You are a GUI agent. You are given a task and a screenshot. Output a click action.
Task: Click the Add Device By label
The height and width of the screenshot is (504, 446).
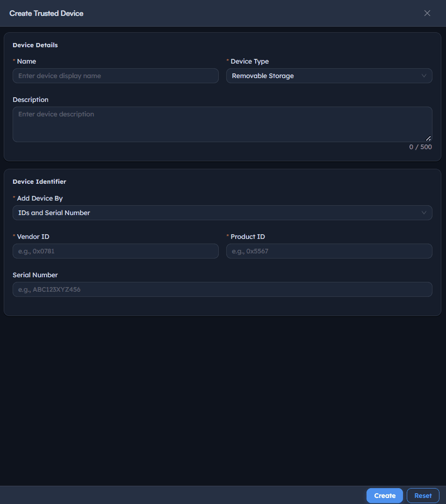(40, 198)
